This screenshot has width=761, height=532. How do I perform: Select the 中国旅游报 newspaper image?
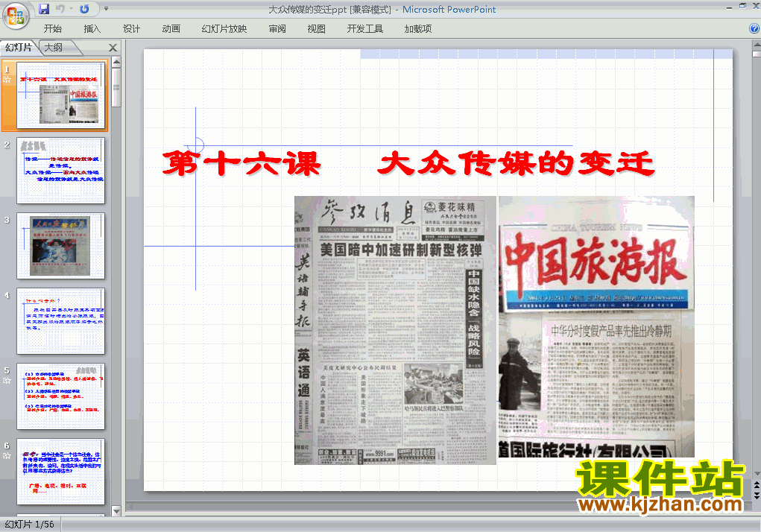click(x=596, y=326)
